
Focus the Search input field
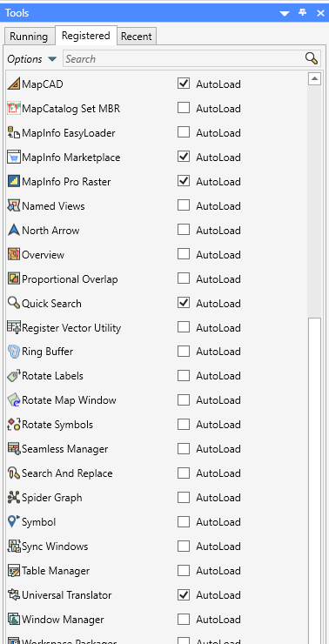pyautogui.click(x=184, y=58)
